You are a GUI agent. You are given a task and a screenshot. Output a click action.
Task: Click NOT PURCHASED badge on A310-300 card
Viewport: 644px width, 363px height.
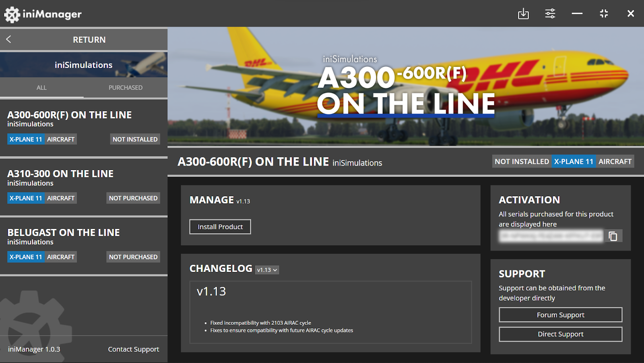133,198
